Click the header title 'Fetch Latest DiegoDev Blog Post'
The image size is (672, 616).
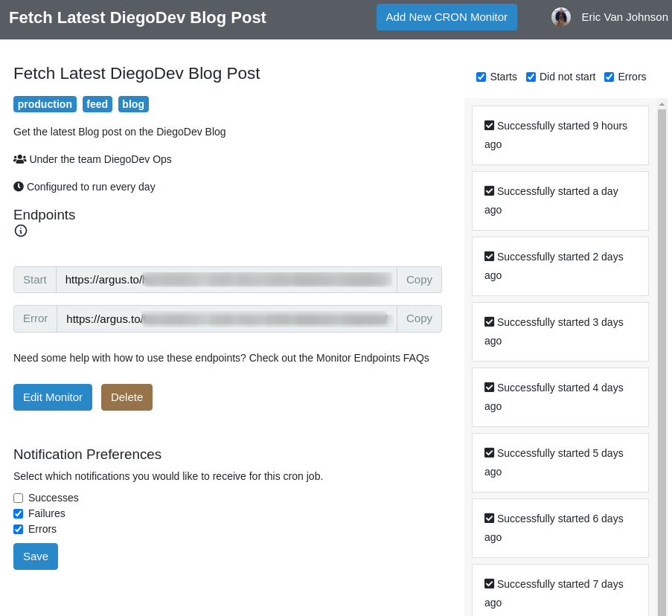point(138,18)
